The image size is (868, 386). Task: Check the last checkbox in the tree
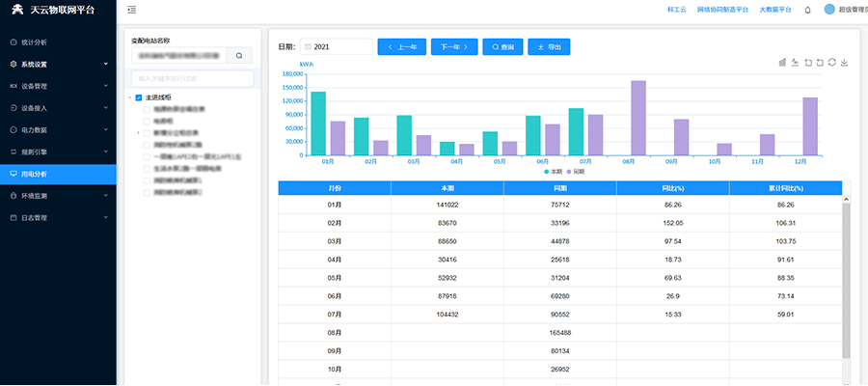coord(148,192)
